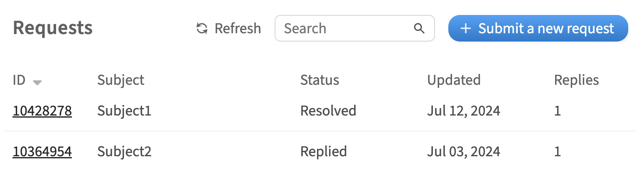Image resolution: width=644 pixels, height=187 pixels.
Task: Sort by the ID column header
Action: pos(19,80)
